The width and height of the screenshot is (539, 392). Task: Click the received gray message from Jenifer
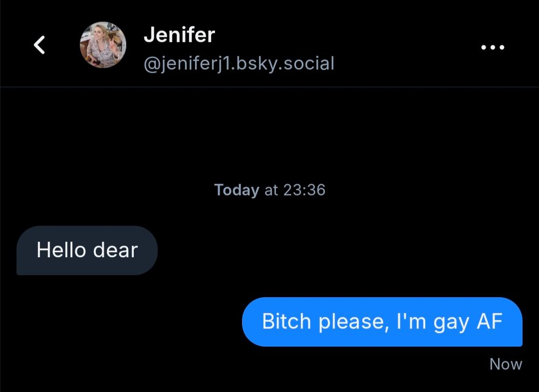(87, 250)
